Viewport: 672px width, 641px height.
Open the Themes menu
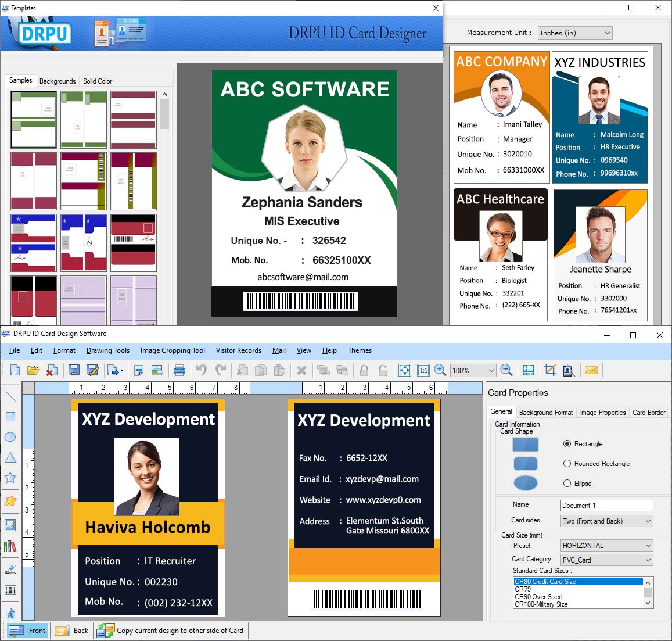point(360,350)
